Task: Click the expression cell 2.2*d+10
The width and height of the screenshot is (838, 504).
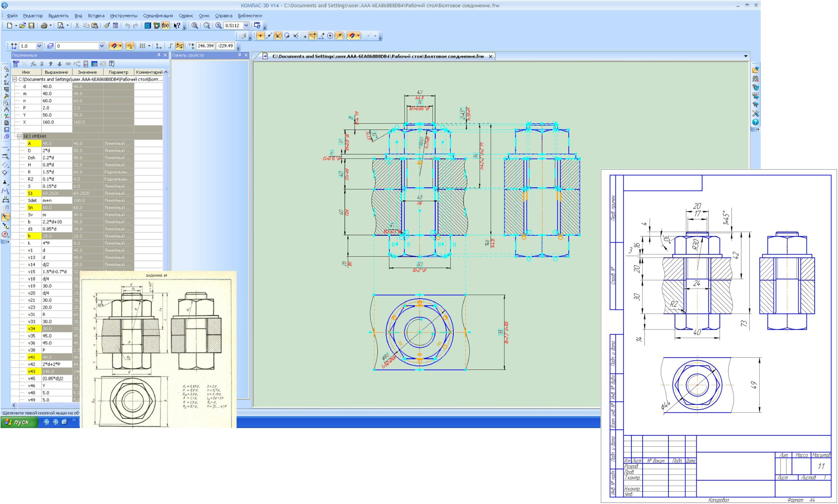Action: 56,222
